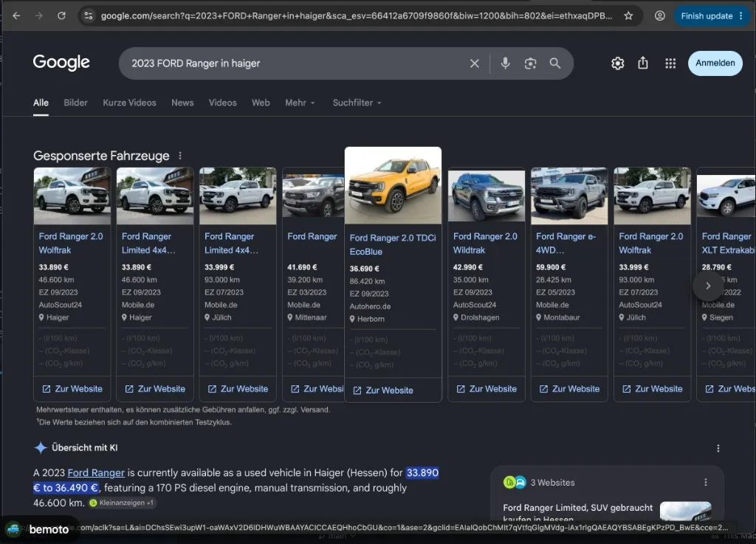Click the yellow Ford Ranger thumbnail
Viewport: 756px width, 544px height.
393,185
